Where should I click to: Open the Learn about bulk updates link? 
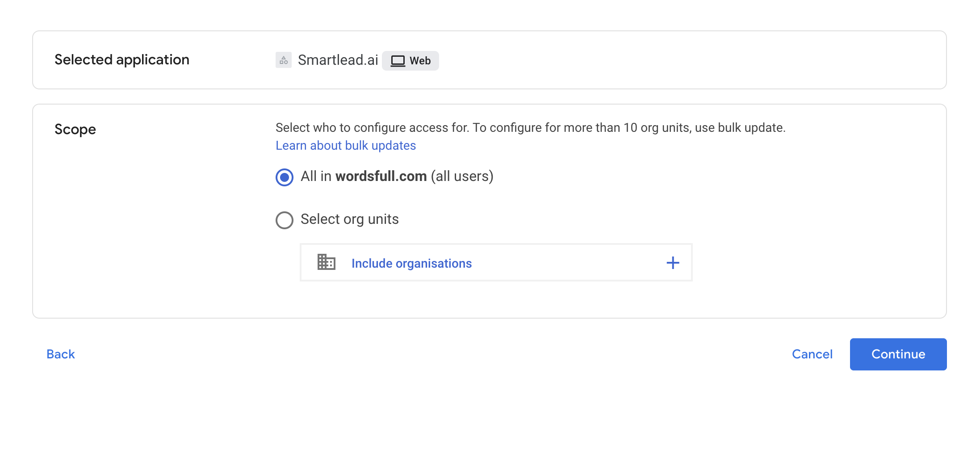click(345, 146)
